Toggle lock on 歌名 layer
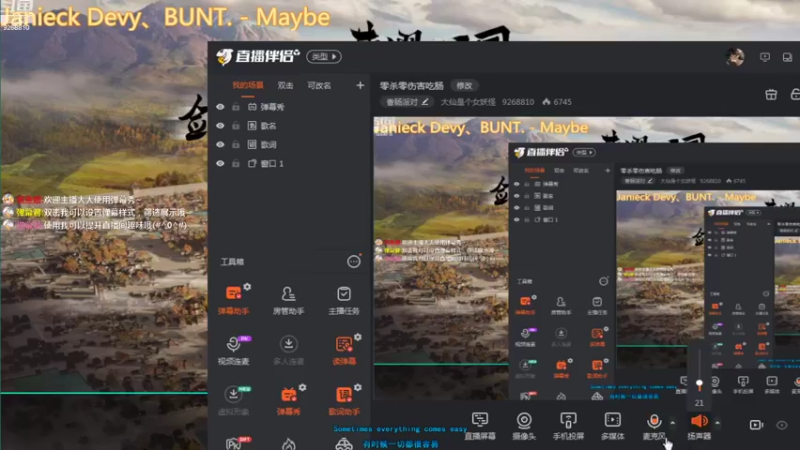This screenshot has width=800, height=450. click(236, 126)
